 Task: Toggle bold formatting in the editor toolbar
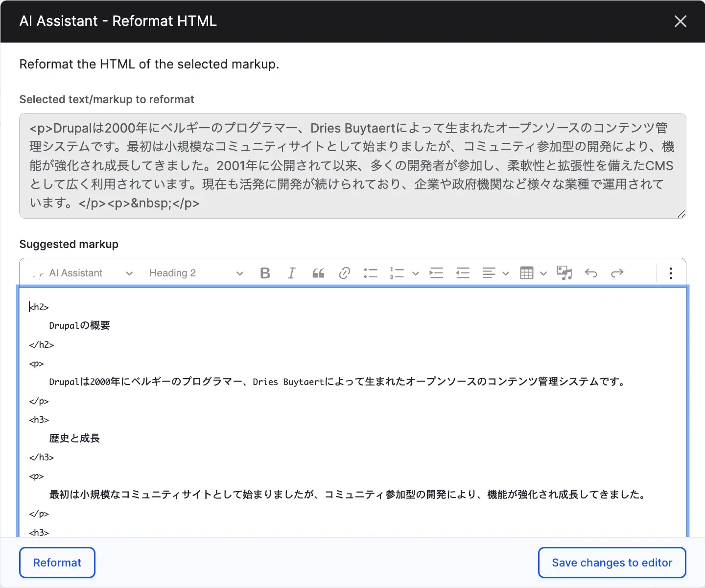[265, 273]
